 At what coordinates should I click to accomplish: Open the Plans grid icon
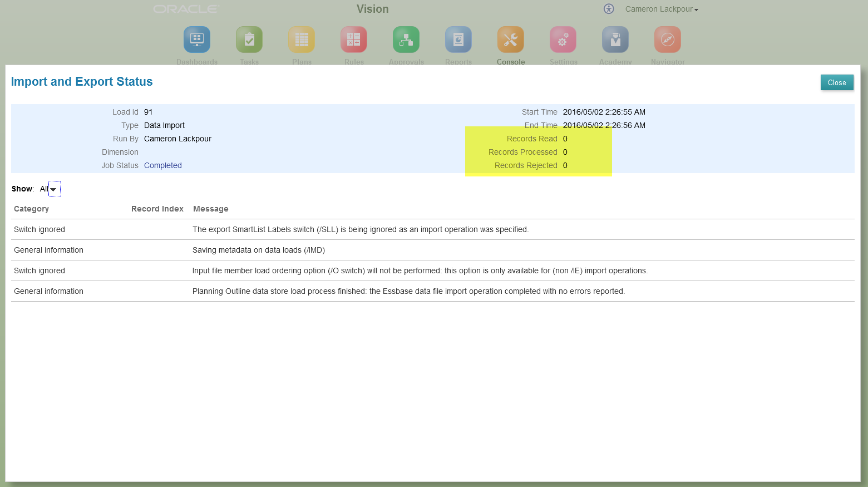click(302, 40)
